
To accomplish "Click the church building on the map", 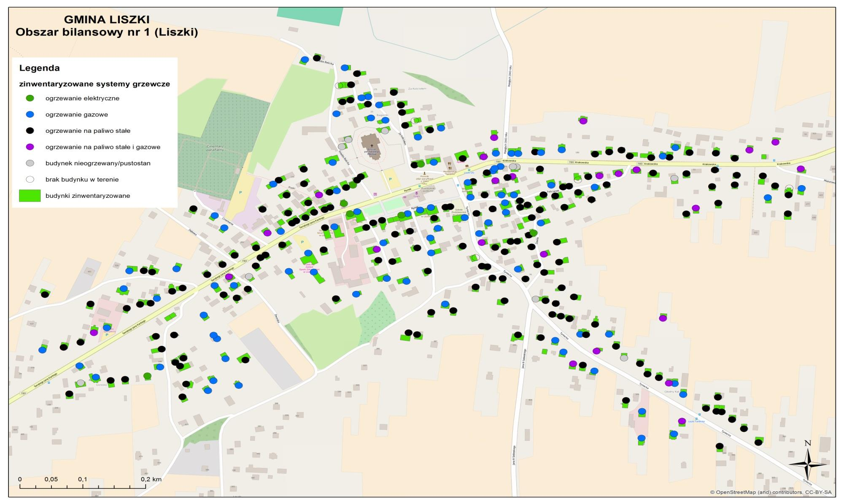I will (372, 146).
